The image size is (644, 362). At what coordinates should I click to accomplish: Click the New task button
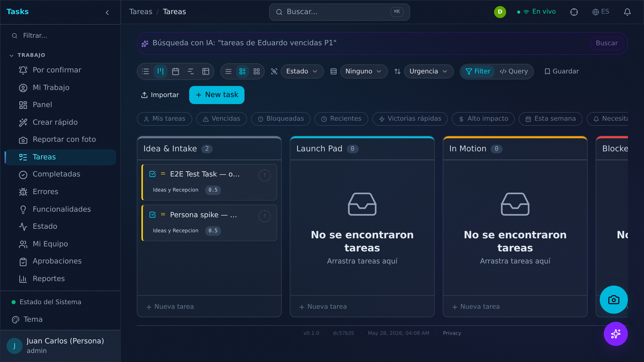coord(217,95)
